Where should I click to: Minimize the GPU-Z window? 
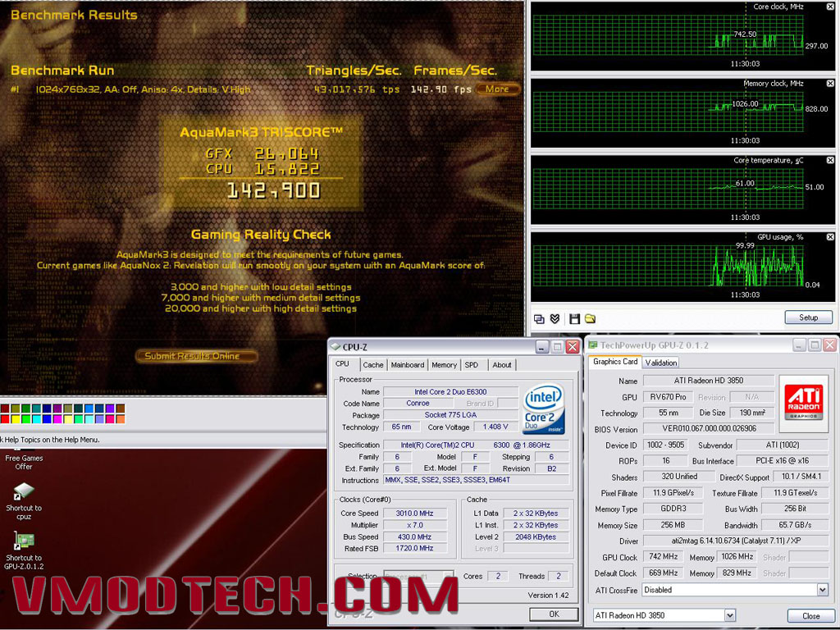click(x=799, y=345)
